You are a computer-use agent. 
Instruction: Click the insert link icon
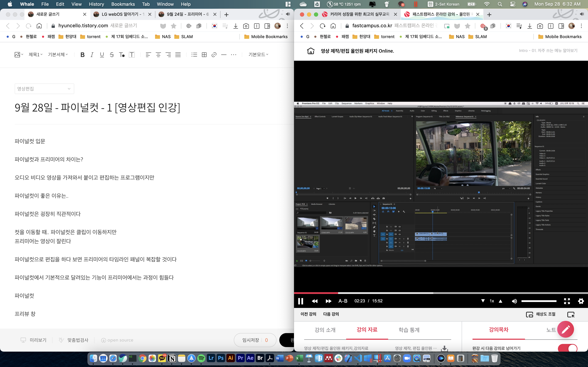point(214,55)
